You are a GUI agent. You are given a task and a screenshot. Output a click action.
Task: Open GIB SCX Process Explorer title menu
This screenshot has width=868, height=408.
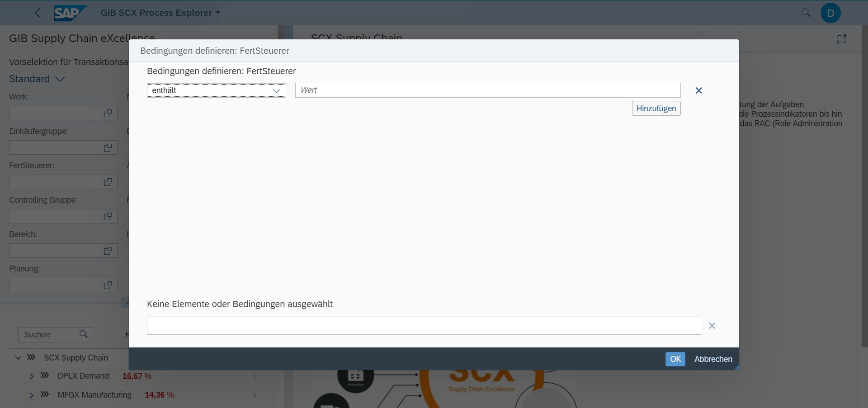[160, 13]
